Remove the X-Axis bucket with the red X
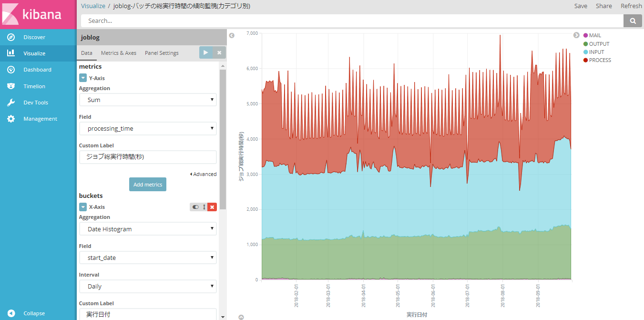644x320 pixels. pyautogui.click(x=212, y=207)
